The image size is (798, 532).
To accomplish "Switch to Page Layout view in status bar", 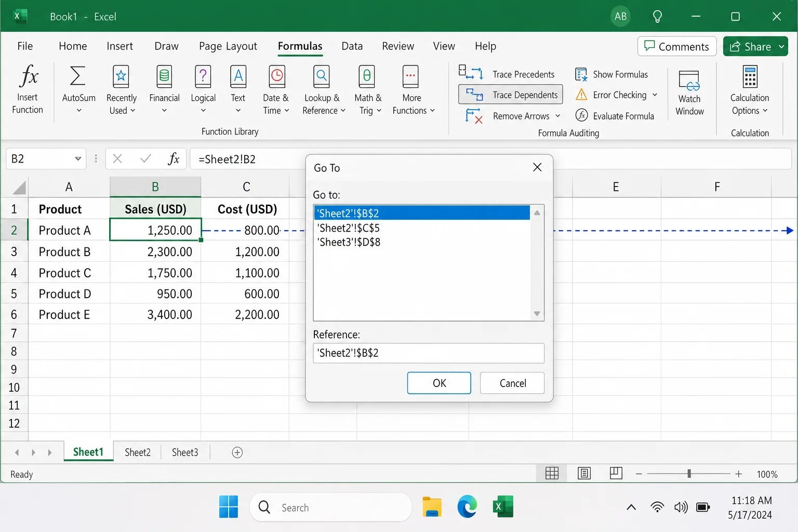I will point(584,473).
